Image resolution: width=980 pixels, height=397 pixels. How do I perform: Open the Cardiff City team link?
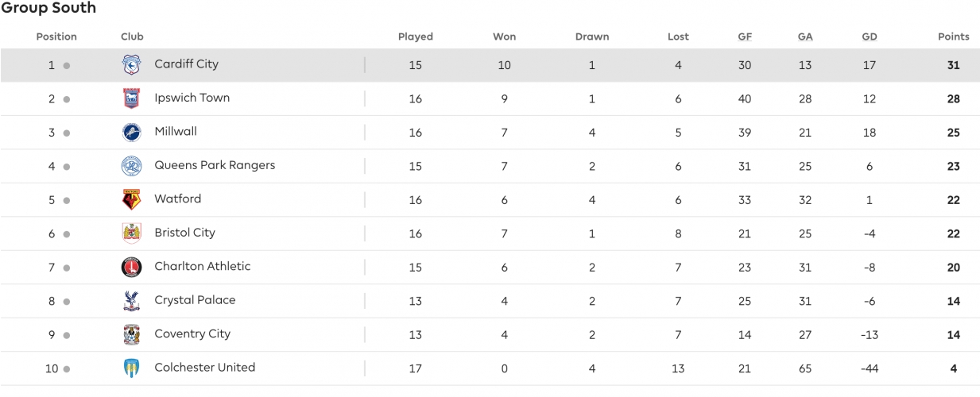click(187, 64)
